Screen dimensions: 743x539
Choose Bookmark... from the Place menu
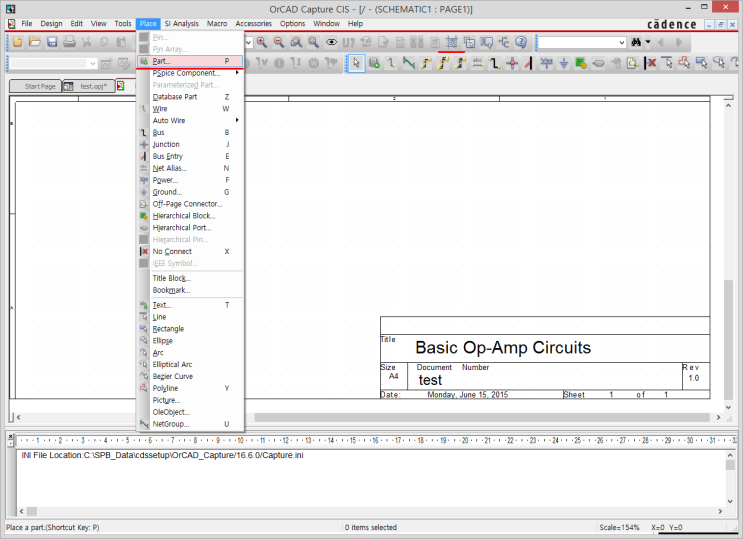pos(190,290)
